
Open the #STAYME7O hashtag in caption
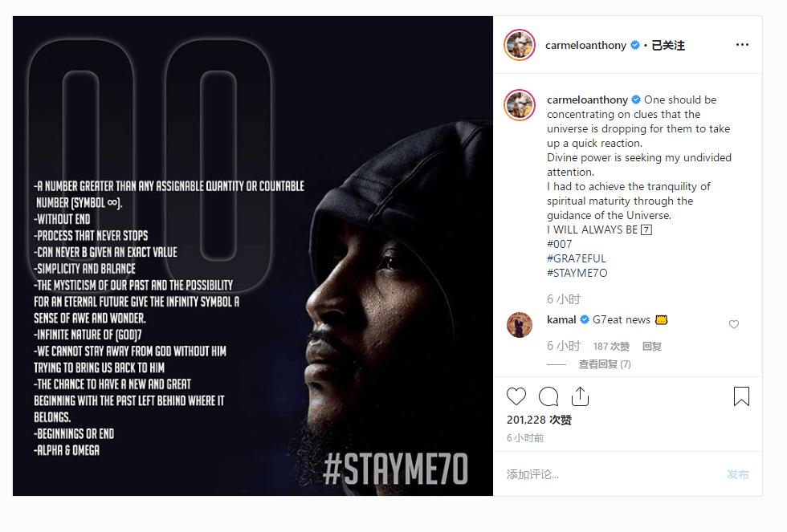click(577, 274)
